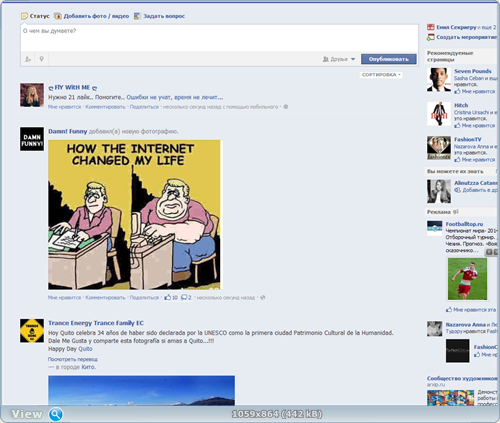This screenshot has width=500, height=423.
Task: Like the FashionTV page
Action: [x=475, y=160]
